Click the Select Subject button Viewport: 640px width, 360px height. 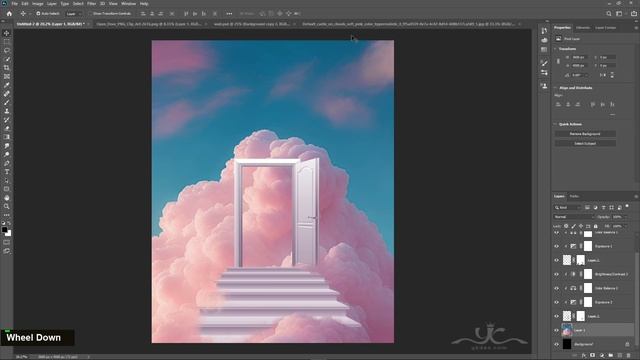click(x=585, y=144)
